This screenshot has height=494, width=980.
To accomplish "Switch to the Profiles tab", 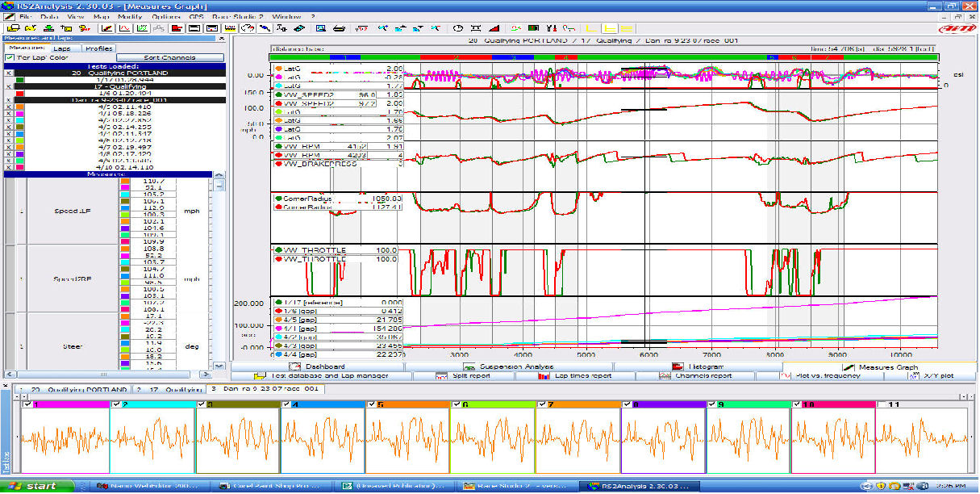I will point(99,48).
